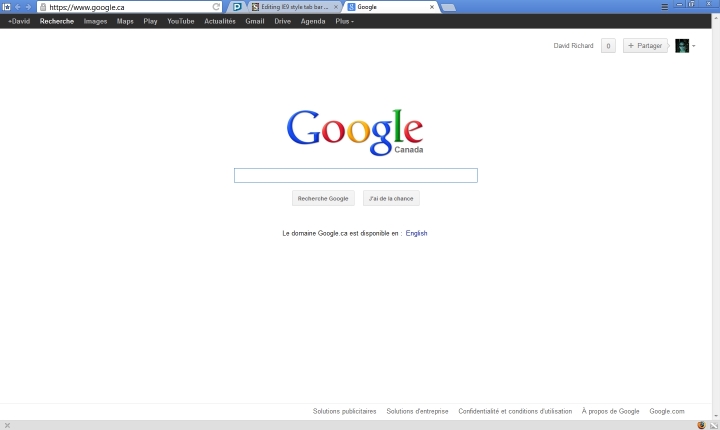Expand the Plus dropdown in Google bar
Screen dimensions: 720x430
coord(344,21)
